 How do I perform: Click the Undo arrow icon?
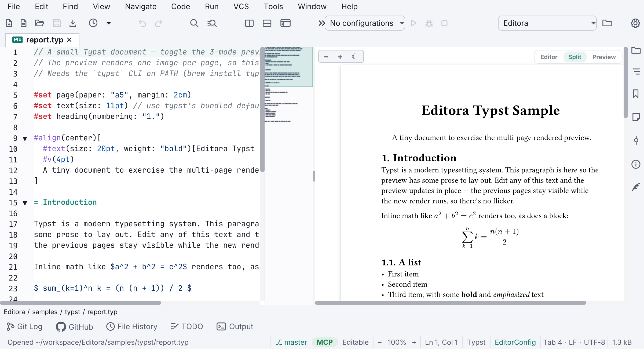(142, 23)
